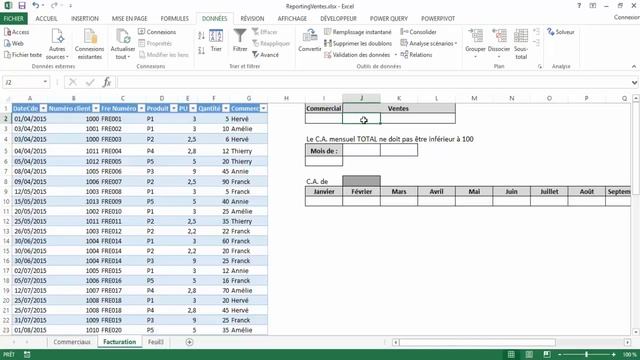
Task: Open Help question mark icon
Action: (x=579, y=6)
